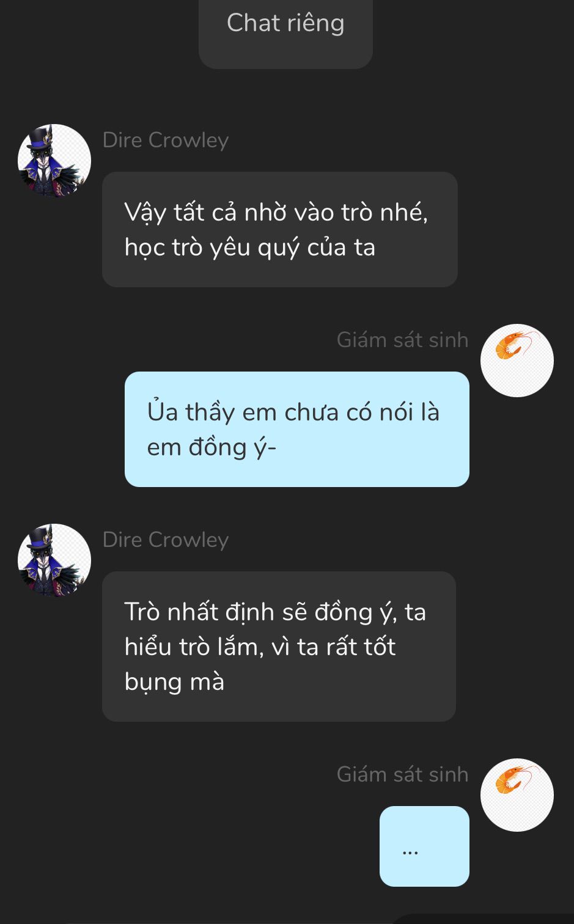The height and width of the screenshot is (924, 574).
Task: Tap shrimp avatar next to the '...' message
Action: [x=517, y=795]
